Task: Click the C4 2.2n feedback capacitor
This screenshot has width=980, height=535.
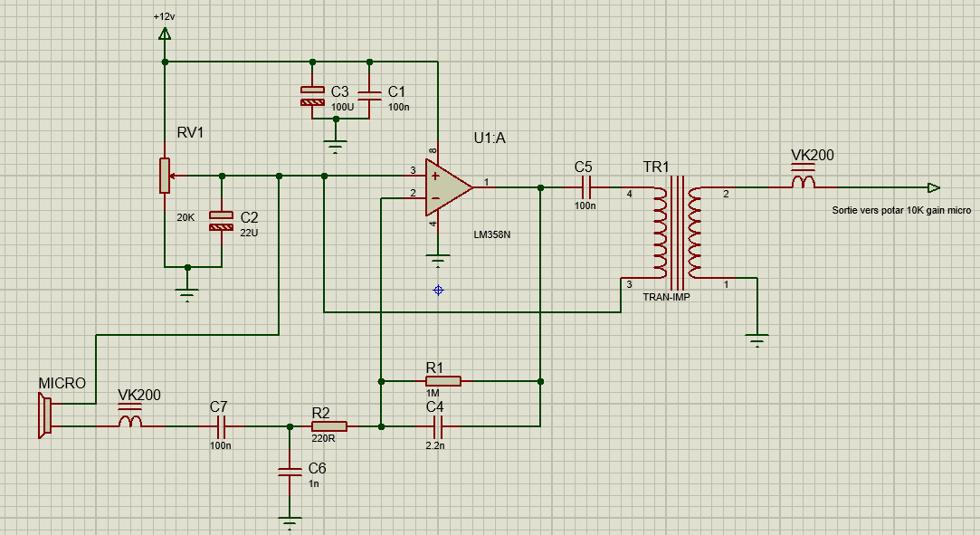Action: [x=438, y=425]
